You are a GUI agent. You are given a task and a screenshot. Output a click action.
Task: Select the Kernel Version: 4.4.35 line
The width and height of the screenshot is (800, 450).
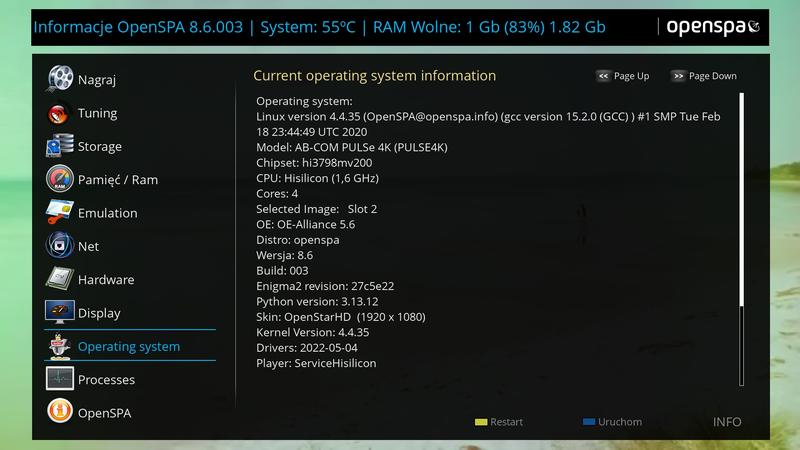(312, 332)
